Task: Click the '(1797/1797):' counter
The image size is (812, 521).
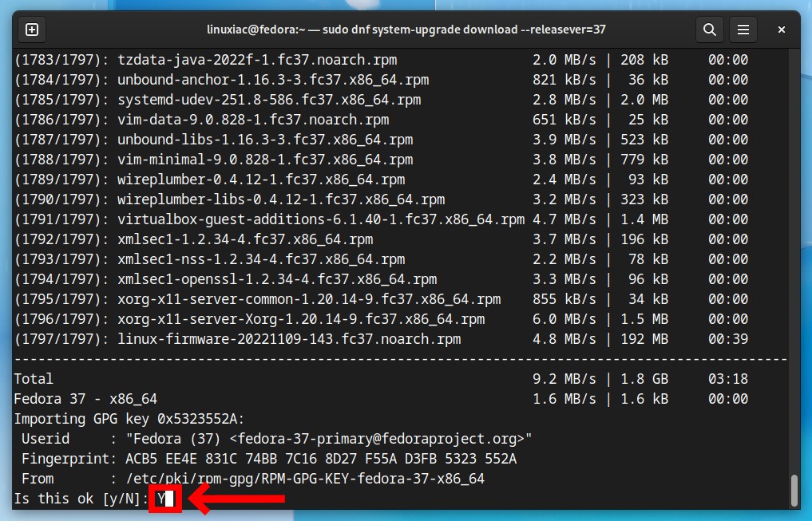Action: (x=61, y=339)
